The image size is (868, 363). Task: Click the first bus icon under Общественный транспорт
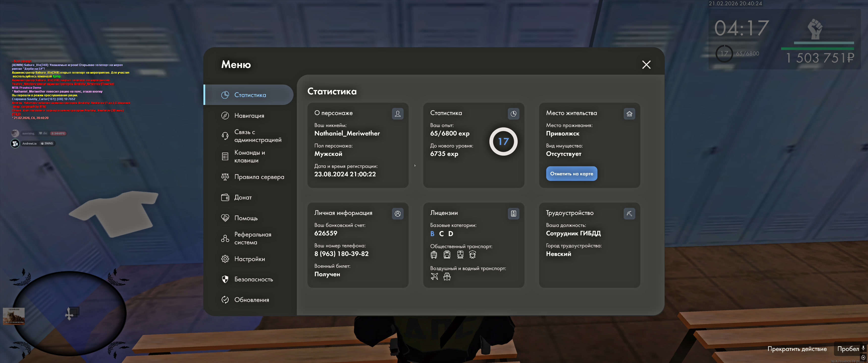click(x=434, y=255)
